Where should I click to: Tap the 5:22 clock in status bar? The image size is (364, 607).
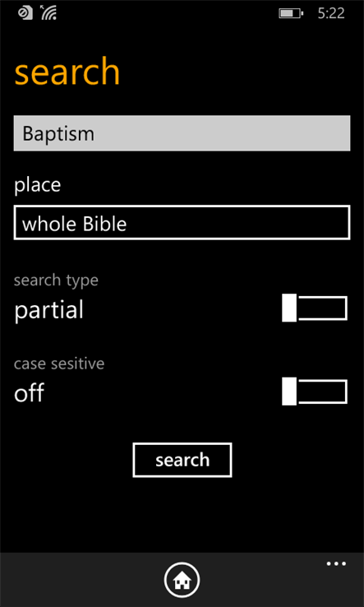point(331,13)
